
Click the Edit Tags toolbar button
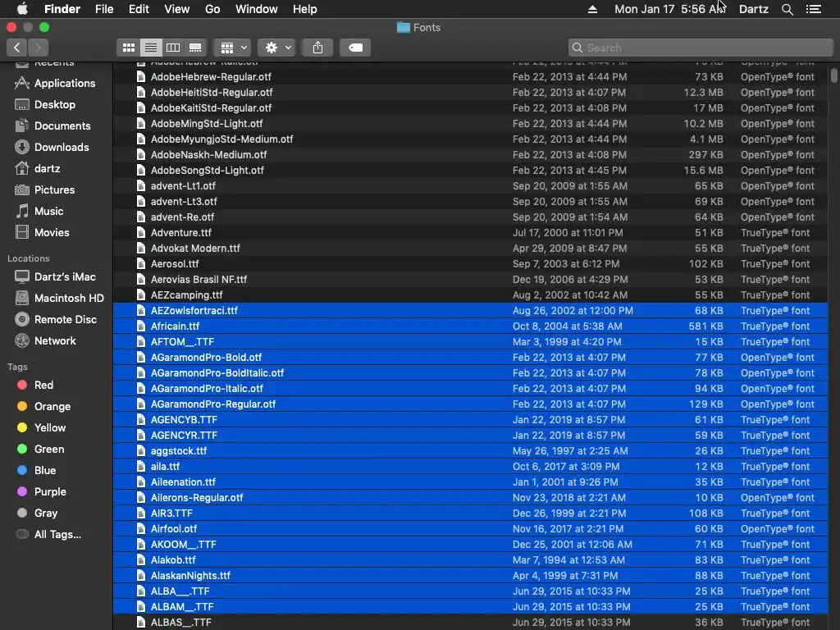[x=355, y=48]
